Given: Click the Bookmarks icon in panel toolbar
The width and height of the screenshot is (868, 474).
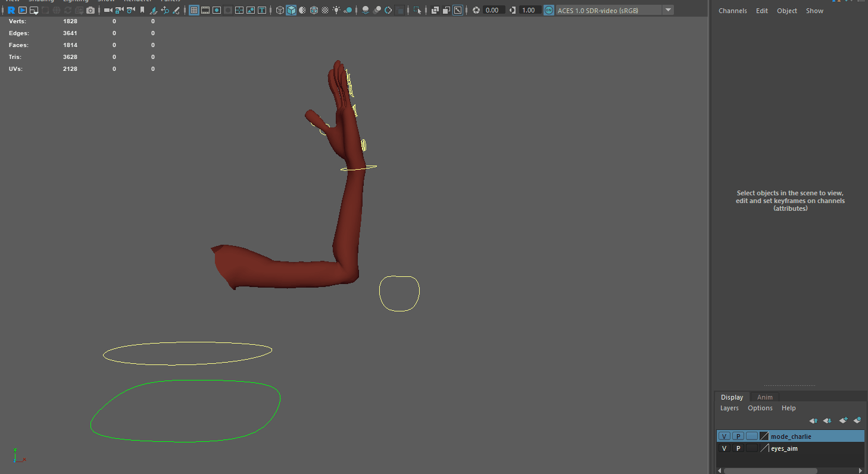Looking at the screenshot, I should tap(142, 10).
